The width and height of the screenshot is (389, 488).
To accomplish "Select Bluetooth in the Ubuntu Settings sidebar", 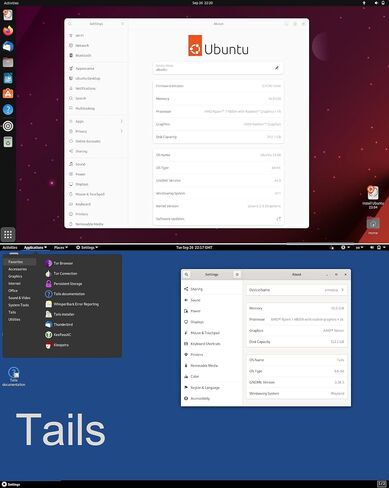I will [x=97, y=55].
